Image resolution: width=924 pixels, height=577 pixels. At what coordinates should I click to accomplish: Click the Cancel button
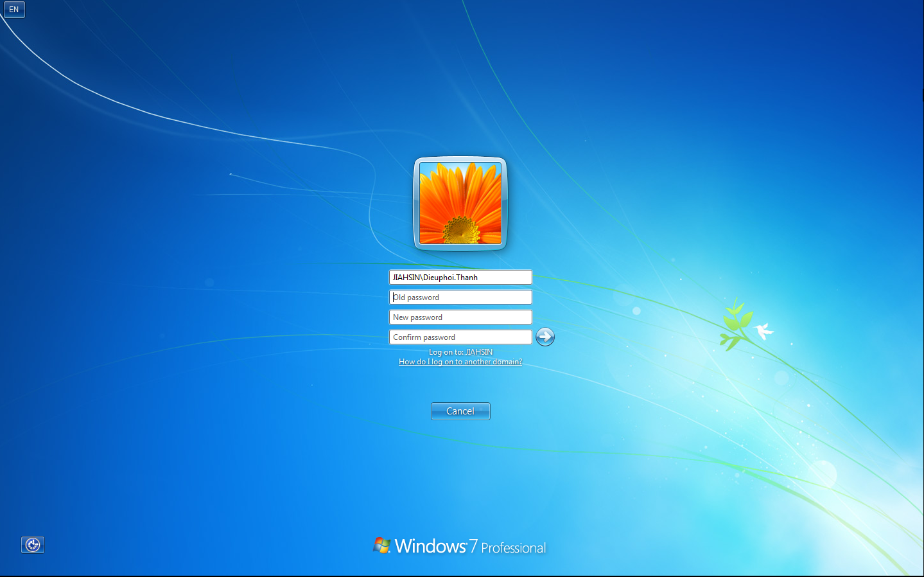coord(460,411)
